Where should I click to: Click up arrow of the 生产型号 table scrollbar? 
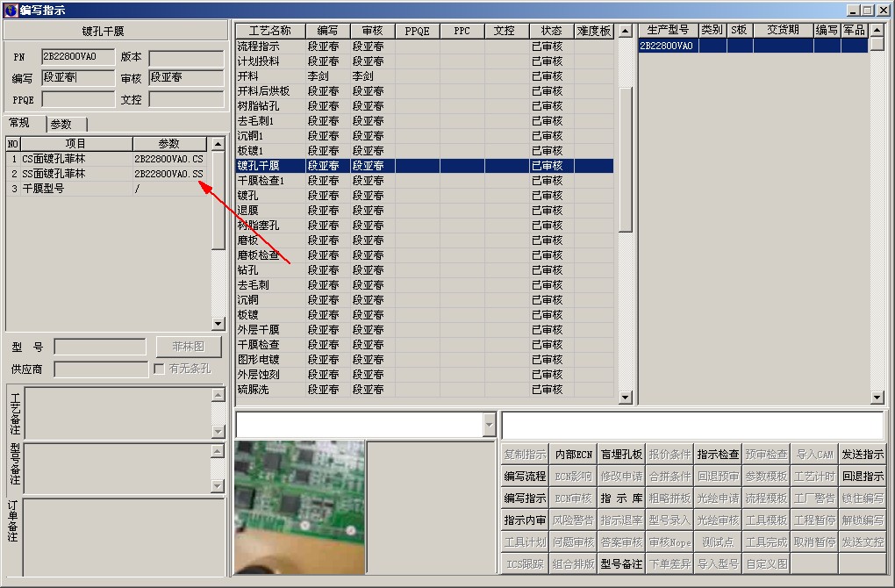pos(877,30)
